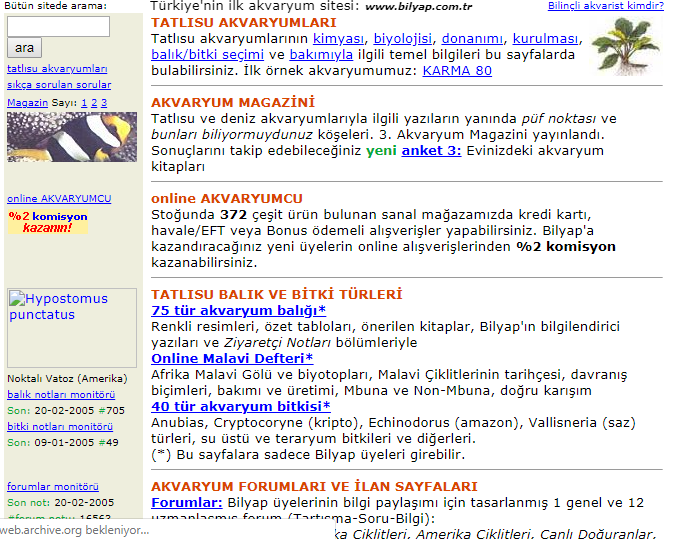Open the 'kimyası' link
The image size is (682, 539).
(x=338, y=39)
